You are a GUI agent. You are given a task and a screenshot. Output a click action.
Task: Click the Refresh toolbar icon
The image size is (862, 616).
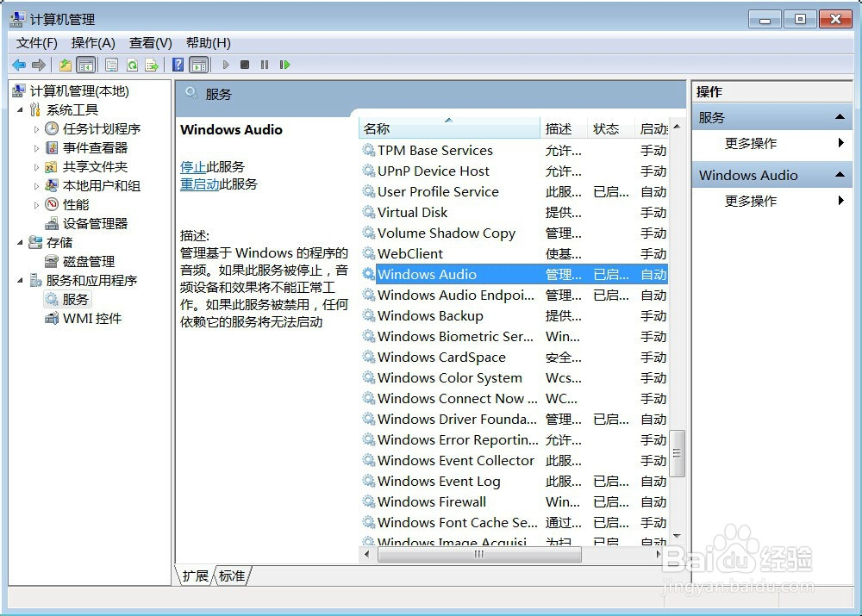tap(132, 65)
